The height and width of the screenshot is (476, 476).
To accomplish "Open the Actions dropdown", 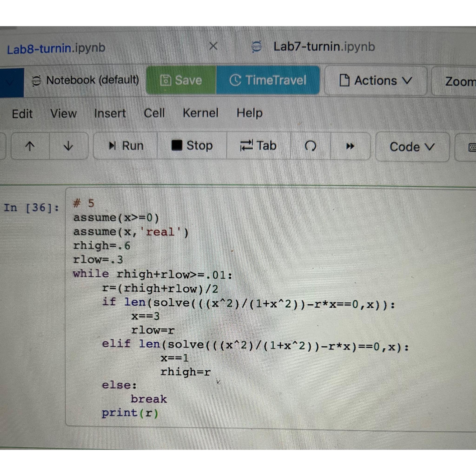I will [x=374, y=81].
